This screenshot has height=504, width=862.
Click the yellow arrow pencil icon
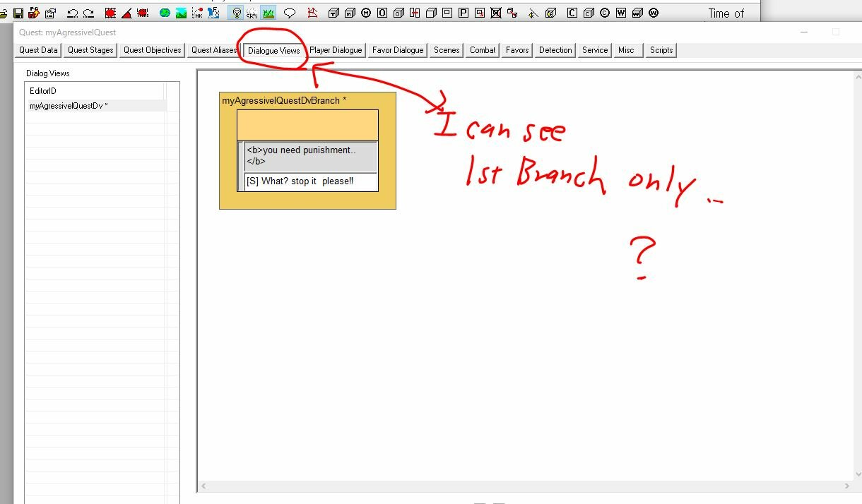click(533, 14)
